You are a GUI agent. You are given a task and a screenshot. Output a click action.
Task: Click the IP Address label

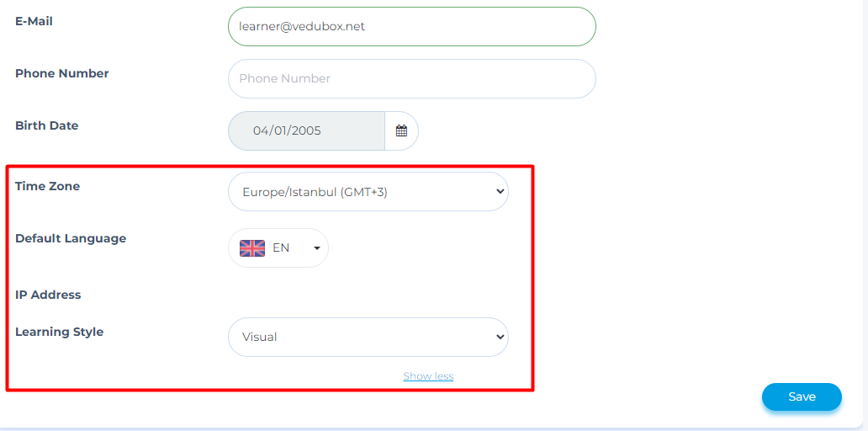[x=48, y=295]
